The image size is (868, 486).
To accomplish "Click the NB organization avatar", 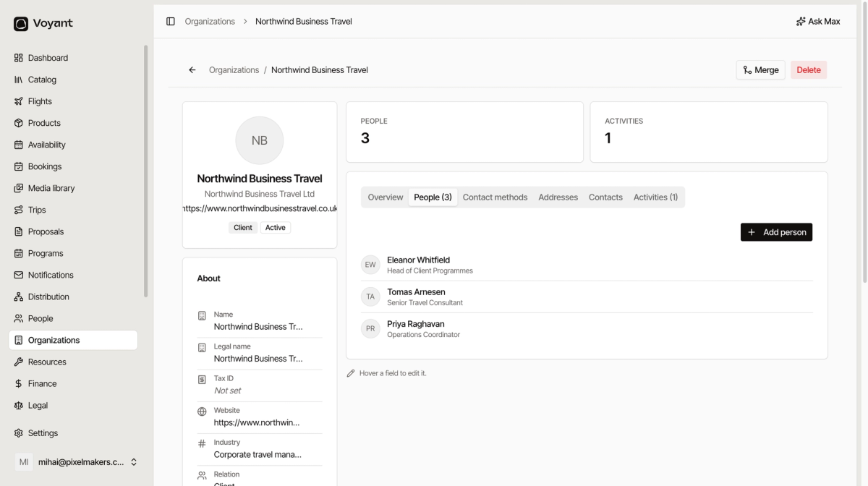I will point(260,140).
